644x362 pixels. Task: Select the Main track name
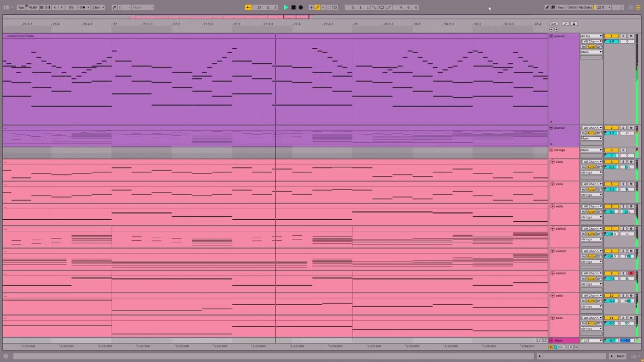[558, 340]
